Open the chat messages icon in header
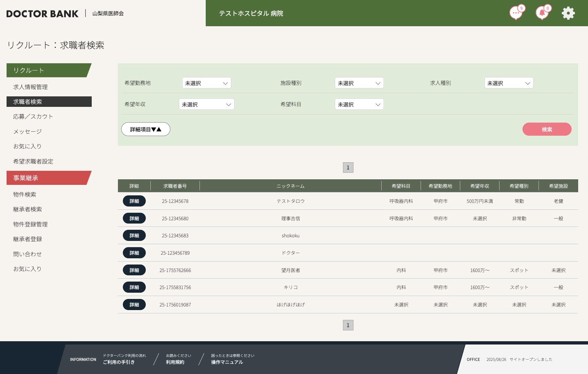Viewport: 588px width, 374px height. 516,13
